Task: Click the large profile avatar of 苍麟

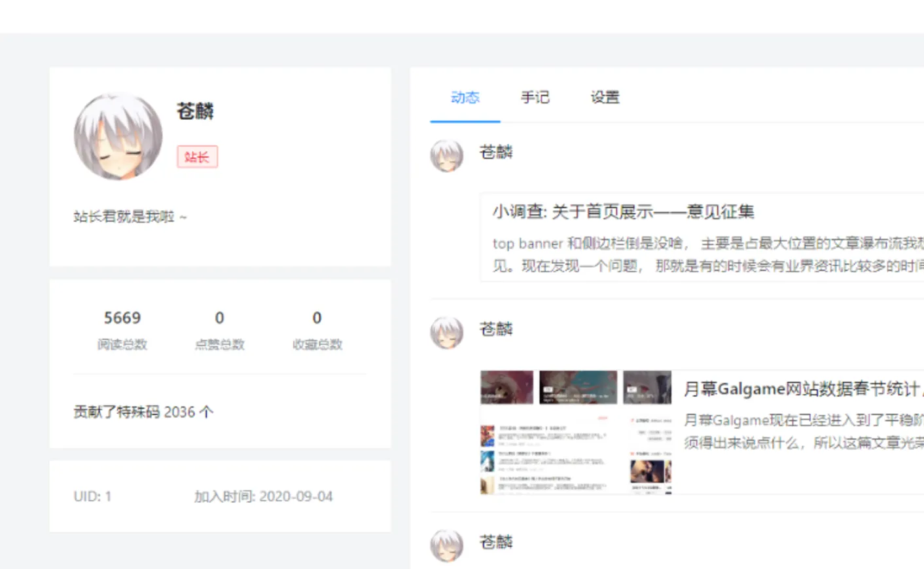Action: tap(118, 136)
